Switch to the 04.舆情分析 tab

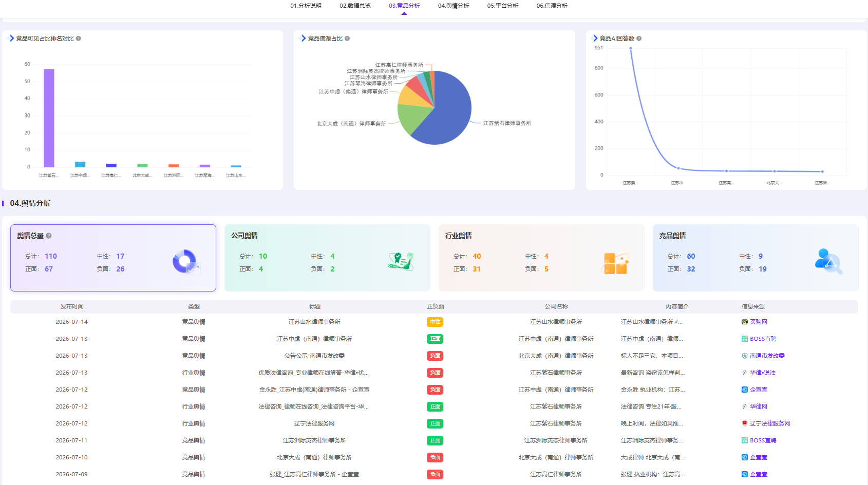pos(454,6)
